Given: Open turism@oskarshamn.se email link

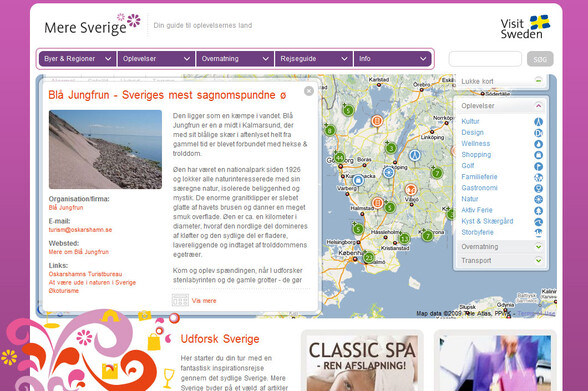Looking at the screenshot, I should coord(80,230).
